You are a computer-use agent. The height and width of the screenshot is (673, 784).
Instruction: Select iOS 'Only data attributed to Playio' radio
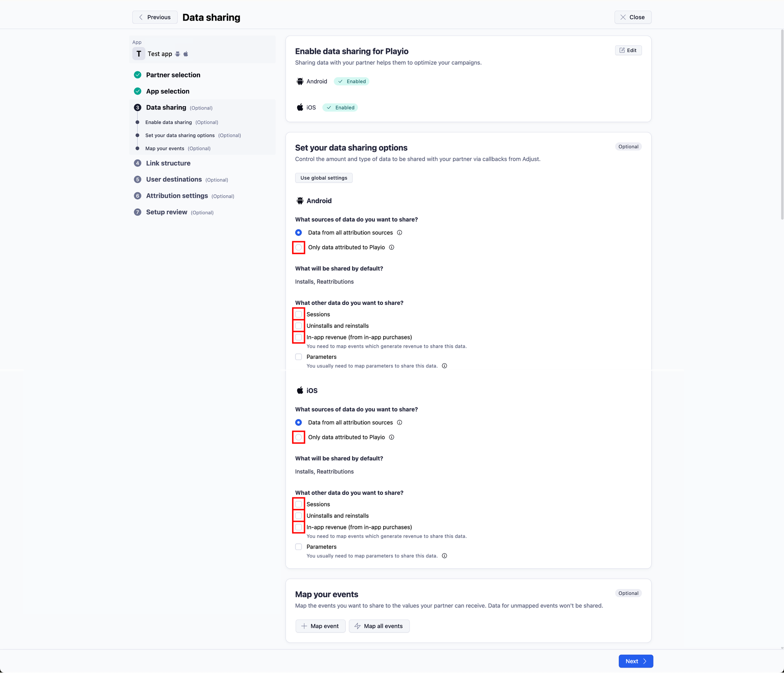pos(299,437)
